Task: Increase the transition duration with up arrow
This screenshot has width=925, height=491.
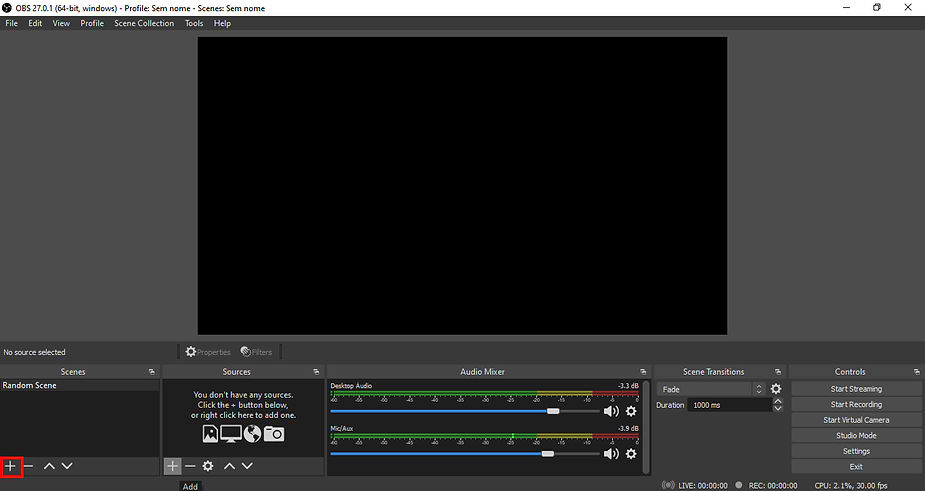Action: 778,401
